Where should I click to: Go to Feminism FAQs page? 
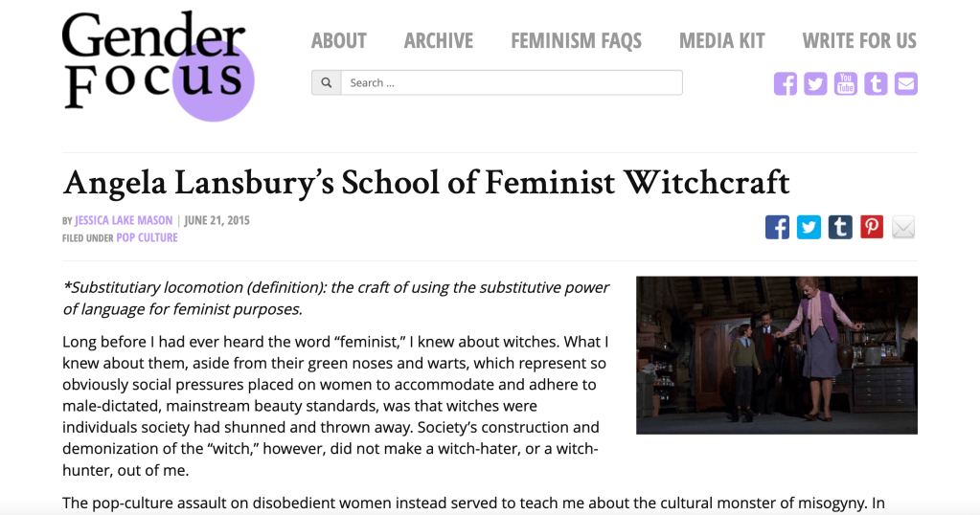click(x=577, y=41)
